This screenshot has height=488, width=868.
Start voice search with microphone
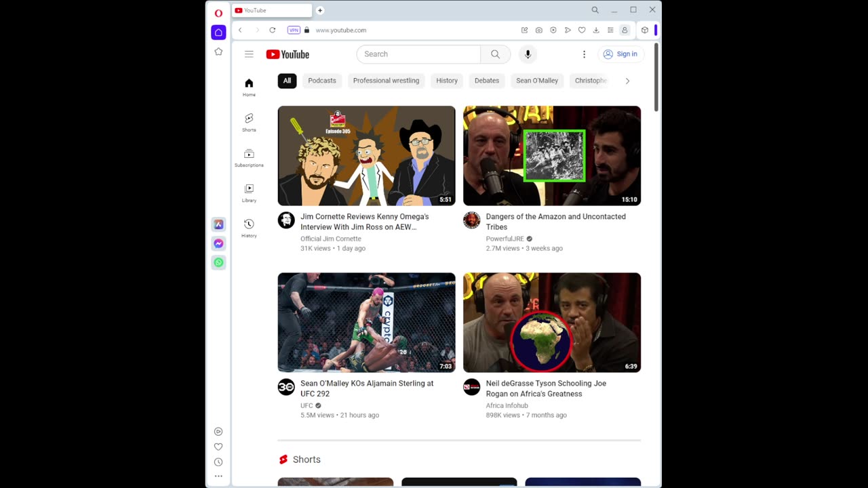tap(528, 54)
